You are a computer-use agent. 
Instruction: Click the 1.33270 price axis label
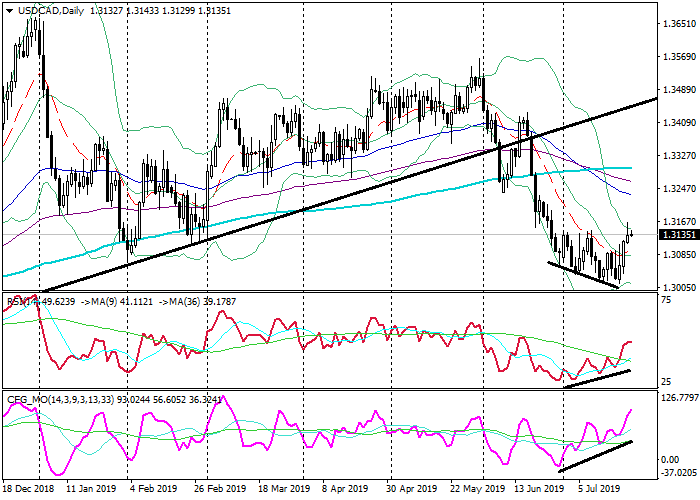click(x=678, y=156)
